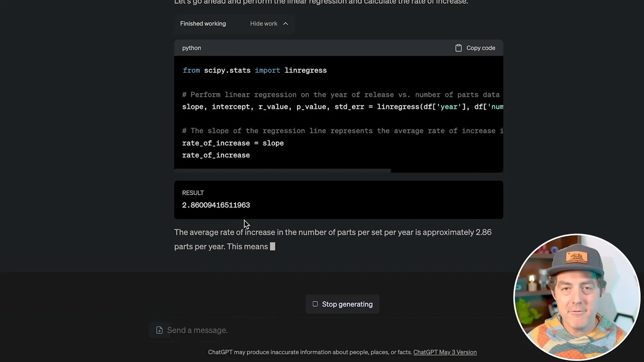644x362 pixels.
Task: Open the ChatGPT May 3 Version link
Action: click(445, 352)
